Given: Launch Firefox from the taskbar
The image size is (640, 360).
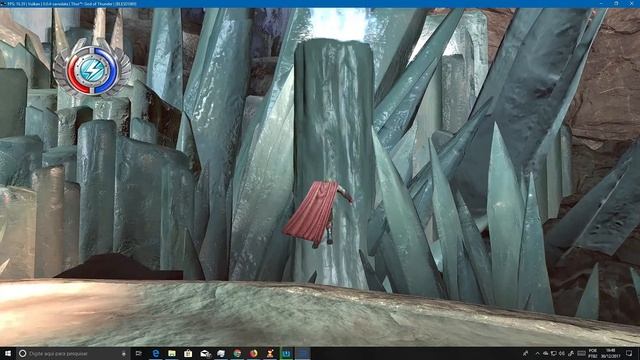Looking at the screenshot, I should coord(253,353).
